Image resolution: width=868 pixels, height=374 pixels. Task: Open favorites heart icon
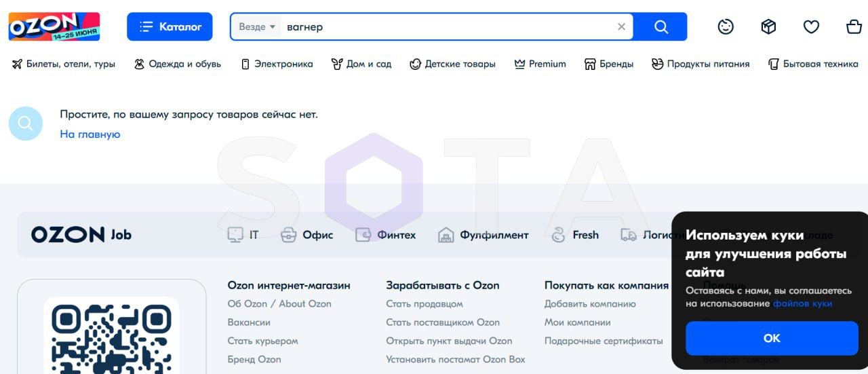811,27
